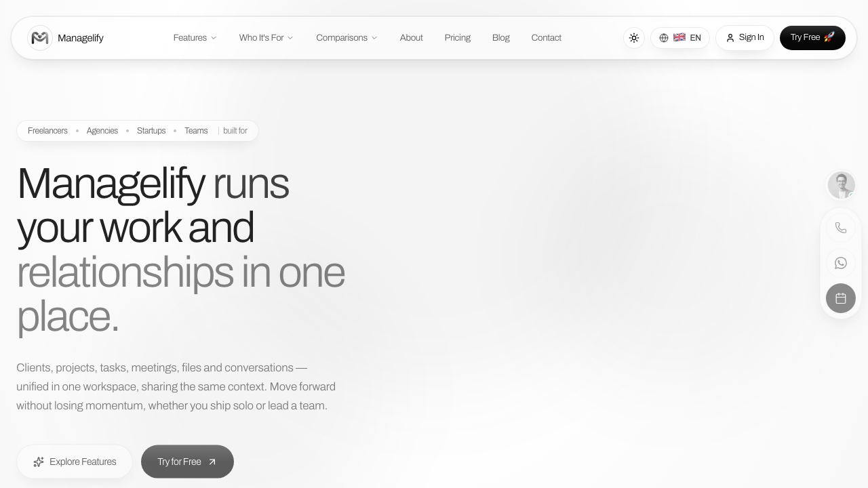Click the Managelify logo icon
868x488 pixels.
pyautogui.click(x=40, y=38)
